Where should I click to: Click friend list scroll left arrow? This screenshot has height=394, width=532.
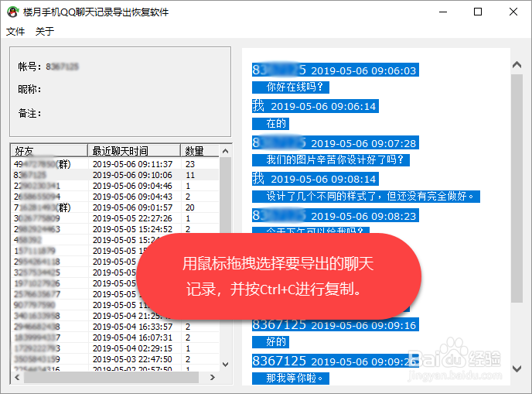click(17, 377)
